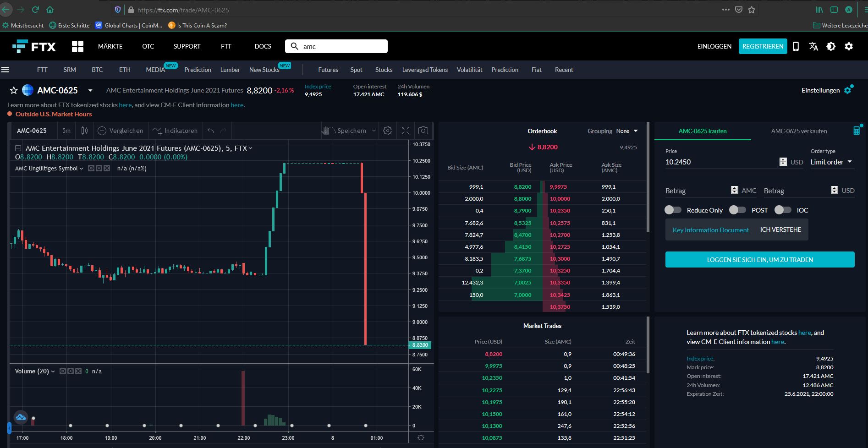868x448 pixels.
Task: Click the Price input showing 10.2450
Action: coord(721,162)
